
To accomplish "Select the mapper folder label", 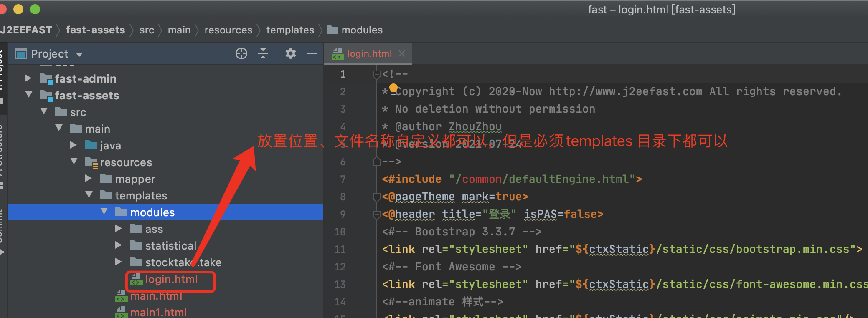I will click(135, 179).
